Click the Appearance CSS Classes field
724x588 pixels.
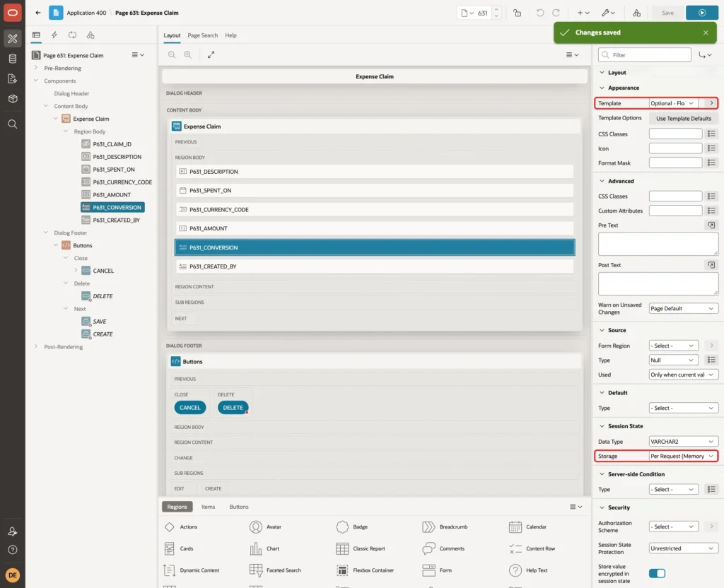click(675, 134)
